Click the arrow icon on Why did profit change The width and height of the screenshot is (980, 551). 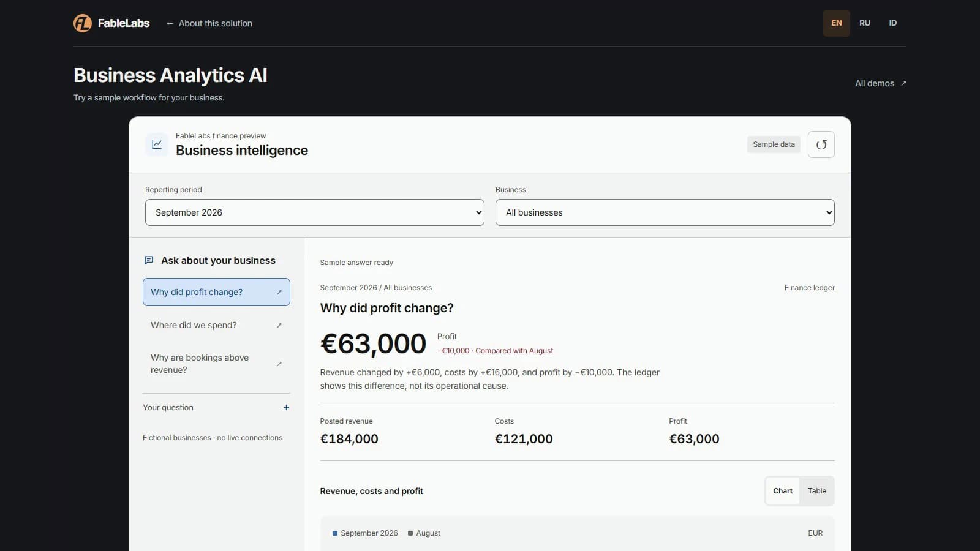pyautogui.click(x=279, y=292)
